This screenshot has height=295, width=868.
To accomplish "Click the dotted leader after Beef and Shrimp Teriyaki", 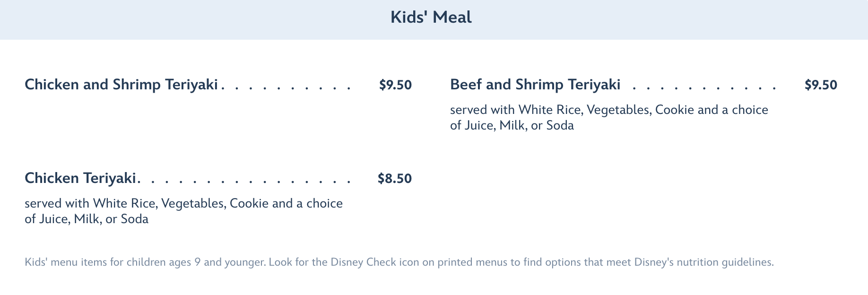I will click(x=703, y=87).
